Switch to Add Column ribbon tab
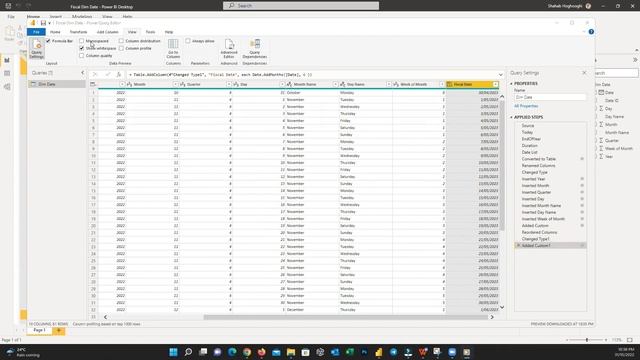 (107, 32)
